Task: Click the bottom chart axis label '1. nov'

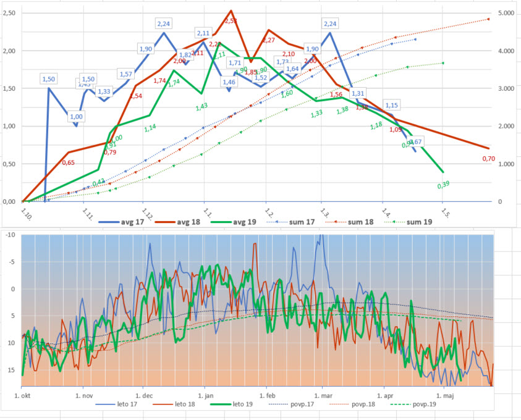Action: coord(84,396)
